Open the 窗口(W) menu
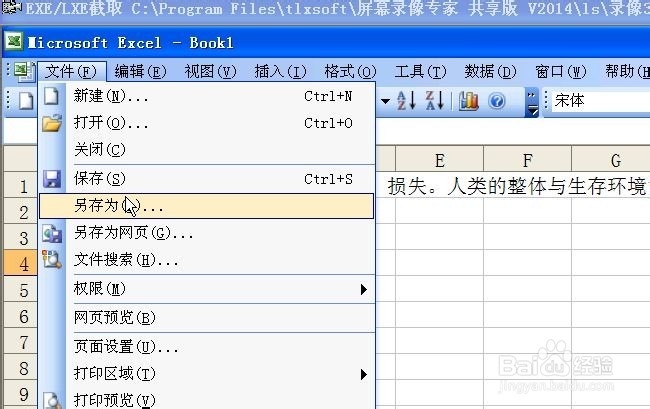 pos(560,71)
